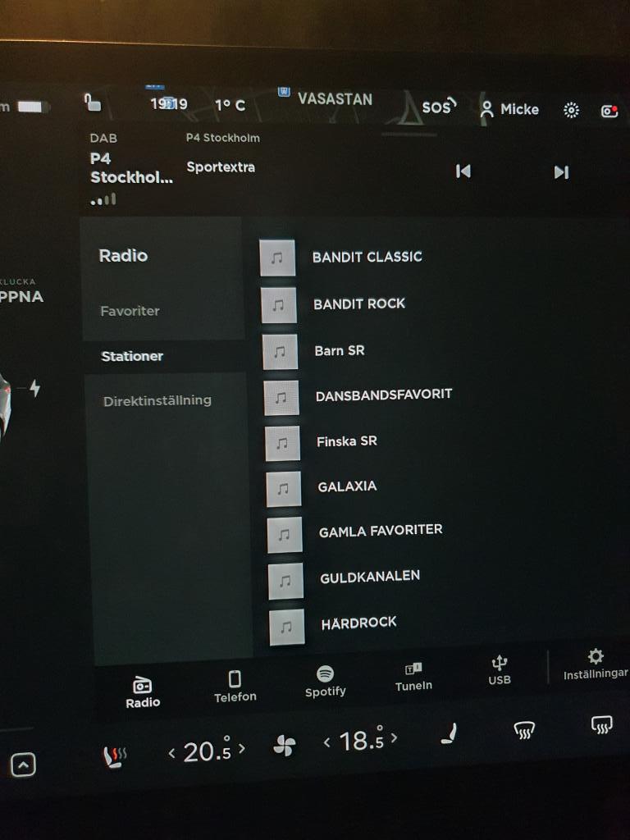Click the GALAXIA music note thumbnail
This screenshot has width=630, height=840.
coord(283,489)
